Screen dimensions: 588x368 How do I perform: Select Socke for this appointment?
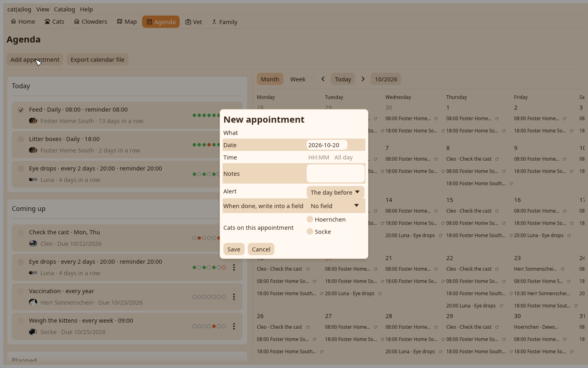310,231
